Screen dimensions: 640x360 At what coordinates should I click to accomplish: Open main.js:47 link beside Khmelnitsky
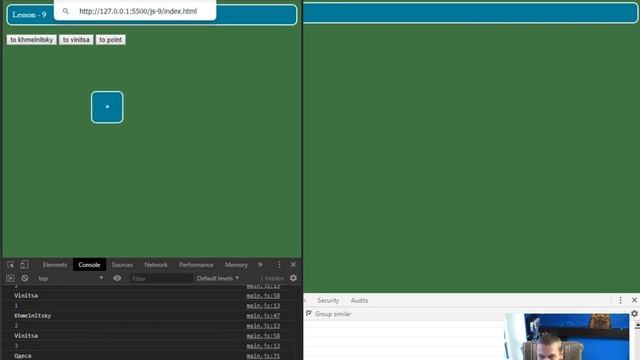[x=263, y=316]
